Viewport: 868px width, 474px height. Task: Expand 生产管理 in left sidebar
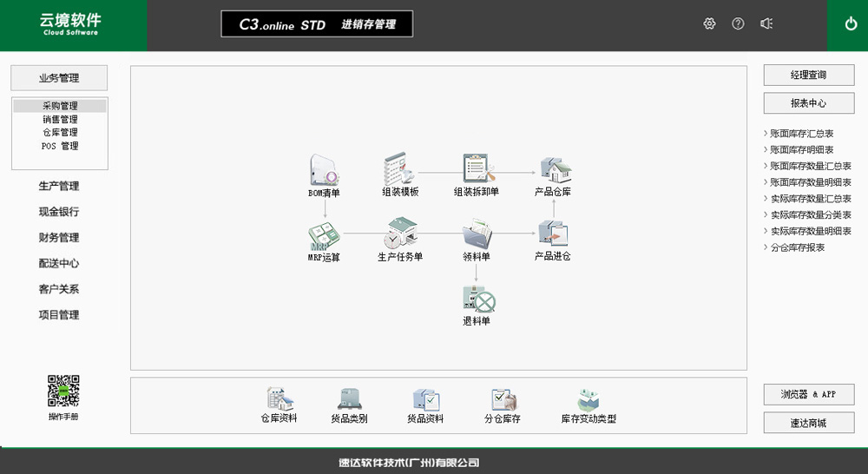(x=59, y=186)
